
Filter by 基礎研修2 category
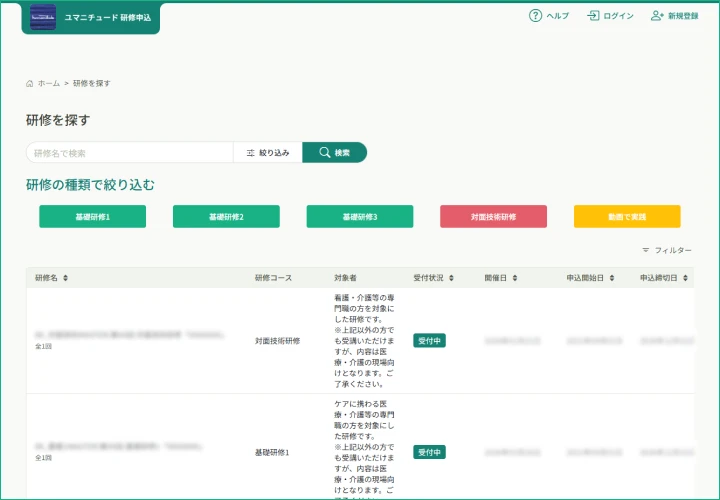click(x=226, y=217)
